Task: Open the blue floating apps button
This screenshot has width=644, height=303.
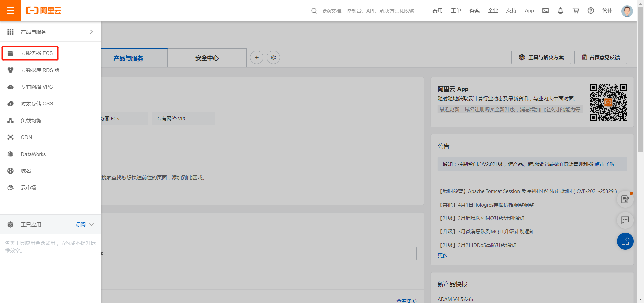Action: [625, 241]
